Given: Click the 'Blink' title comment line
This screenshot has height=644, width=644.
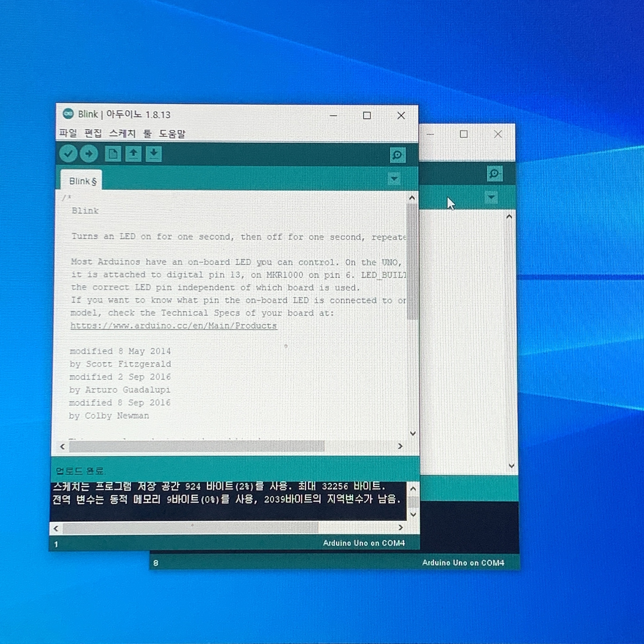Looking at the screenshot, I should click(x=85, y=211).
